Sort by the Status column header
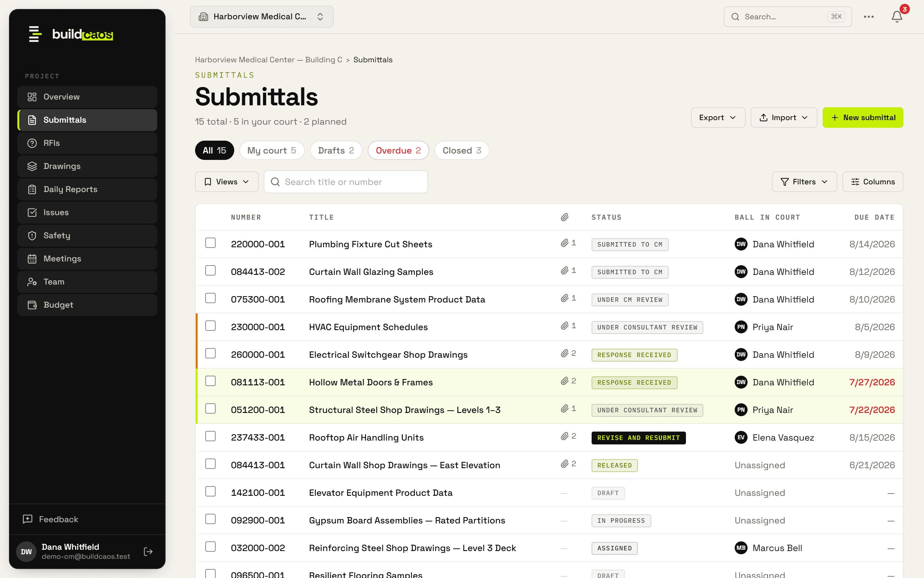 (606, 217)
